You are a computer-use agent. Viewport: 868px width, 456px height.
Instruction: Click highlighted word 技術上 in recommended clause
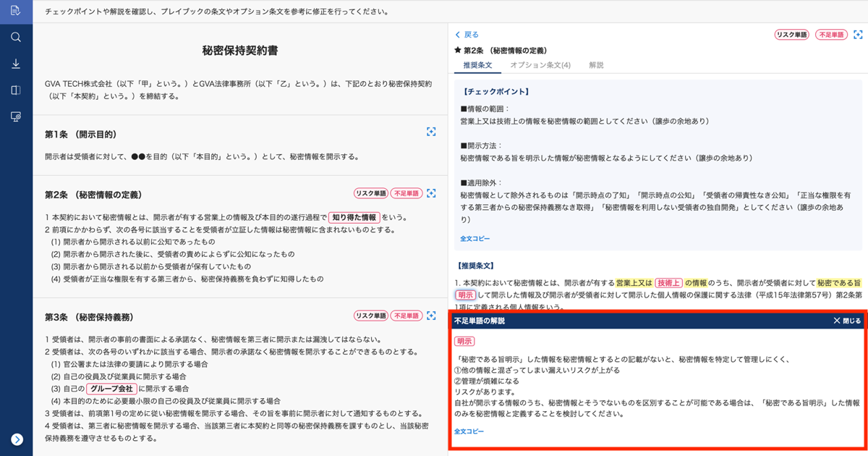(669, 283)
